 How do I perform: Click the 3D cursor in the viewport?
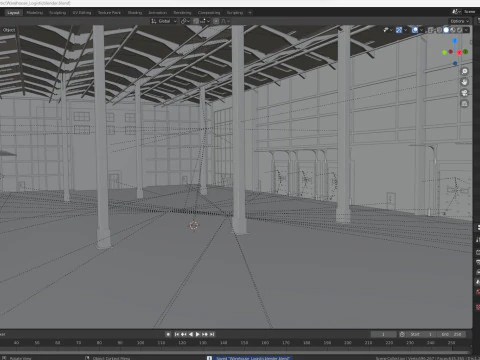194,225
